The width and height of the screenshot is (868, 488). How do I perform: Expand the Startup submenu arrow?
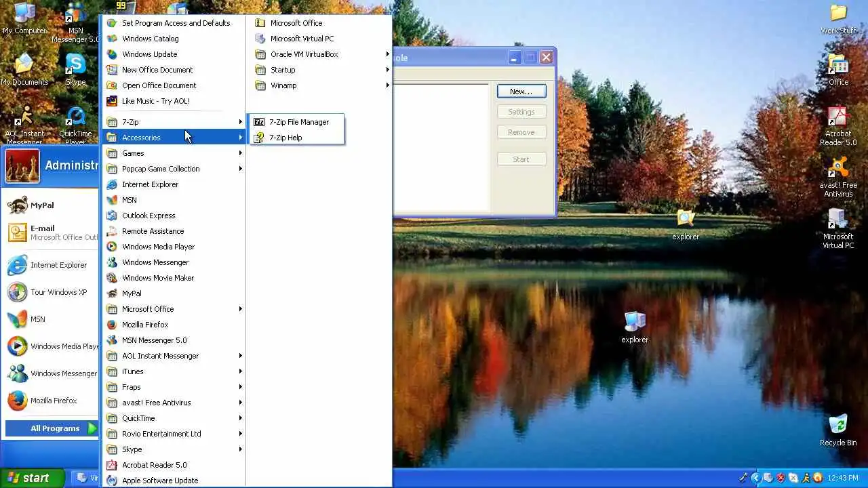[x=388, y=70]
